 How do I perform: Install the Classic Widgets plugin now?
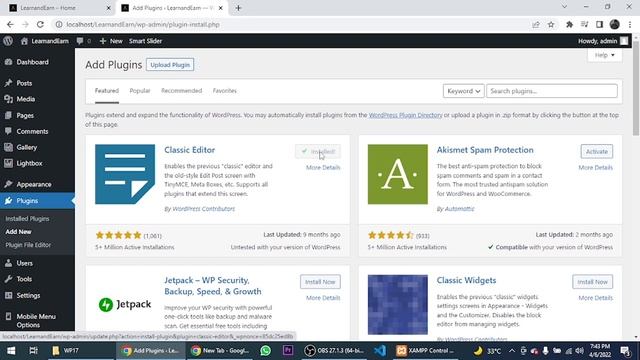point(592,282)
